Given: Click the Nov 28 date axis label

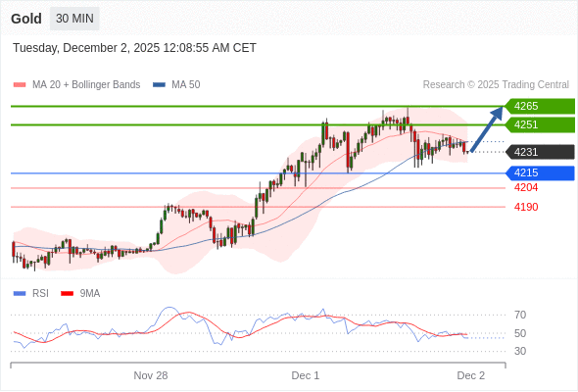Looking at the screenshot, I should point(151,375).
